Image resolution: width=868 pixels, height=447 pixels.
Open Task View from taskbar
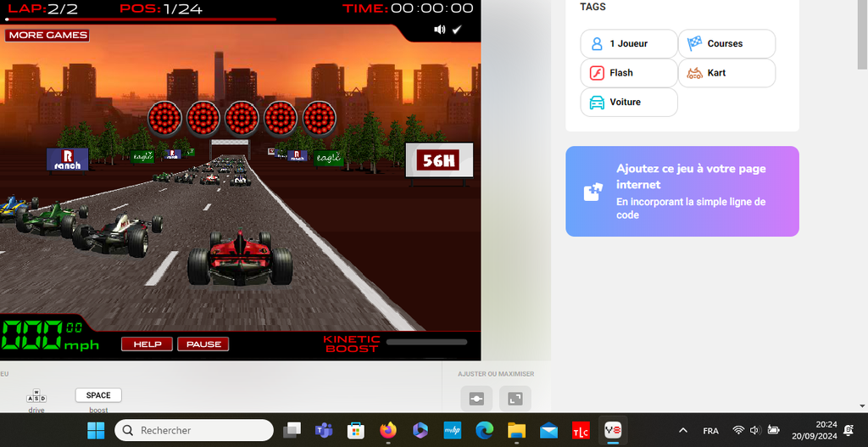coord(292,430)
